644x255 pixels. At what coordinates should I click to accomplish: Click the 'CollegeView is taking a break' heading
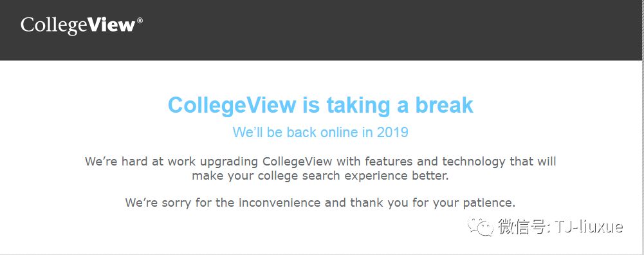click(320, 105)
